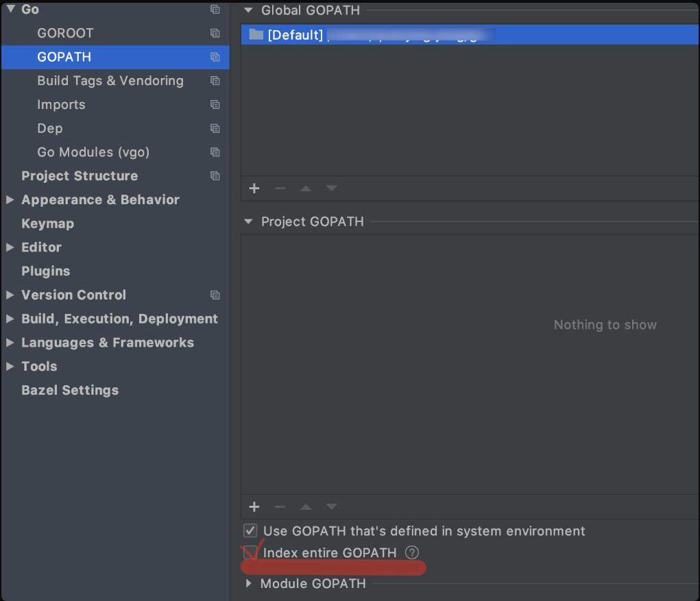Expand Appearance & Behavior settings

pyautogui.click(x=10, y=200)
